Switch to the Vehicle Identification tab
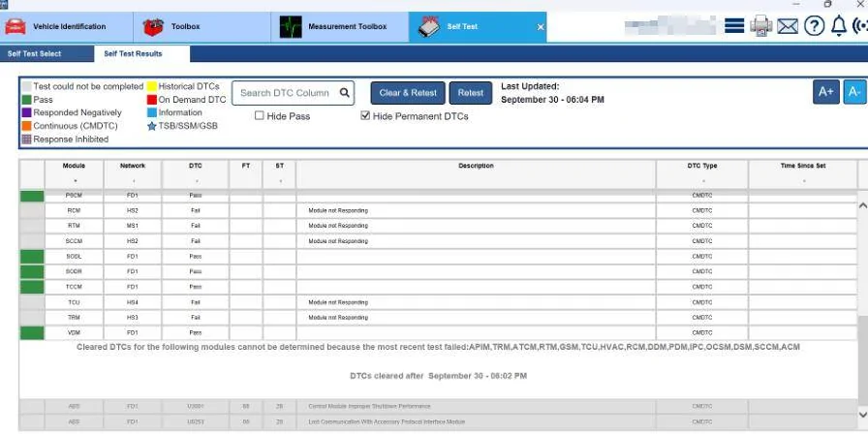868x436 pixels. (x=67, y=26)
